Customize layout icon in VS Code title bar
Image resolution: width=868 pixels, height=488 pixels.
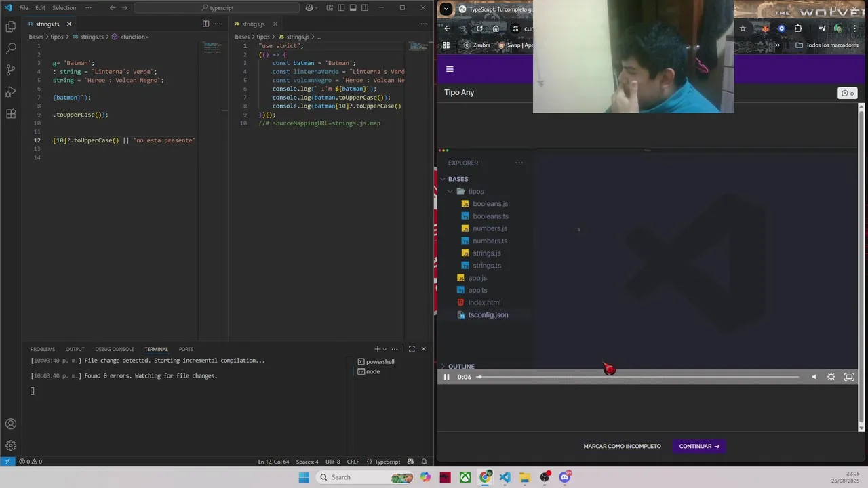(330, 8)
